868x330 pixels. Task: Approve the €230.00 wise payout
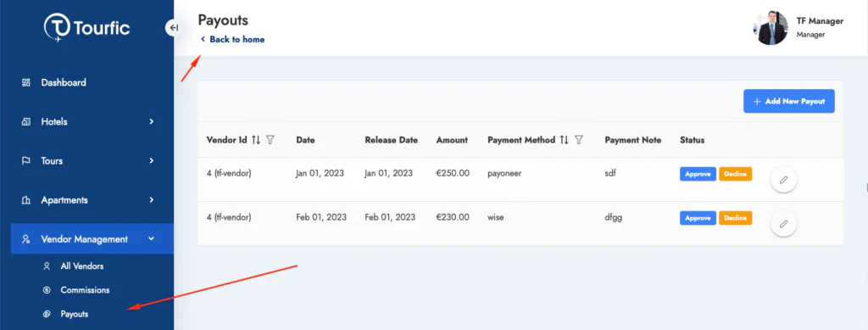click(698, 218)
